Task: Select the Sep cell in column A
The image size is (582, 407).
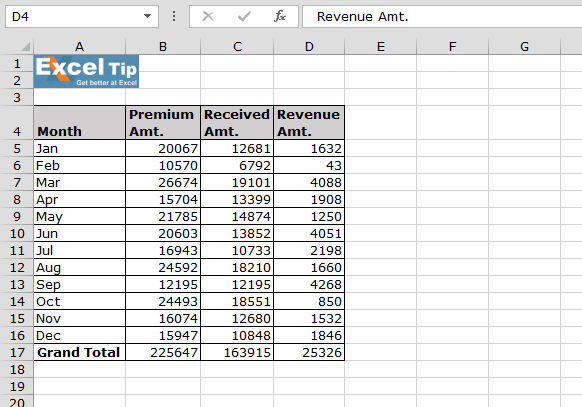Action: coord(79,285)
